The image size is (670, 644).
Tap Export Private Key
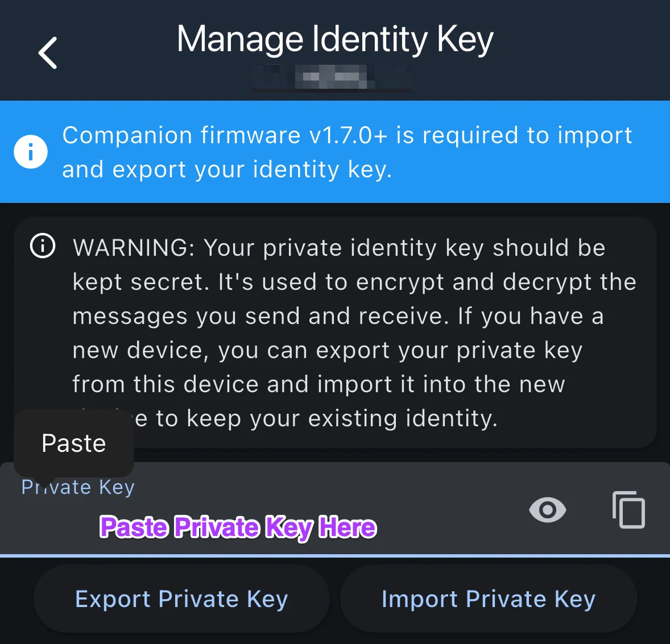coord(181,599)
